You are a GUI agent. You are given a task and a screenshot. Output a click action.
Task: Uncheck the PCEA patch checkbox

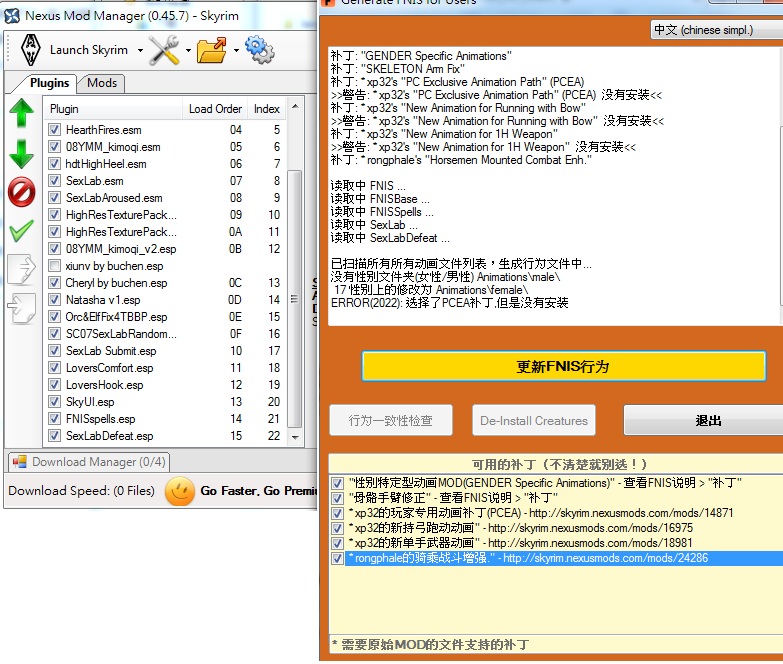338,513
